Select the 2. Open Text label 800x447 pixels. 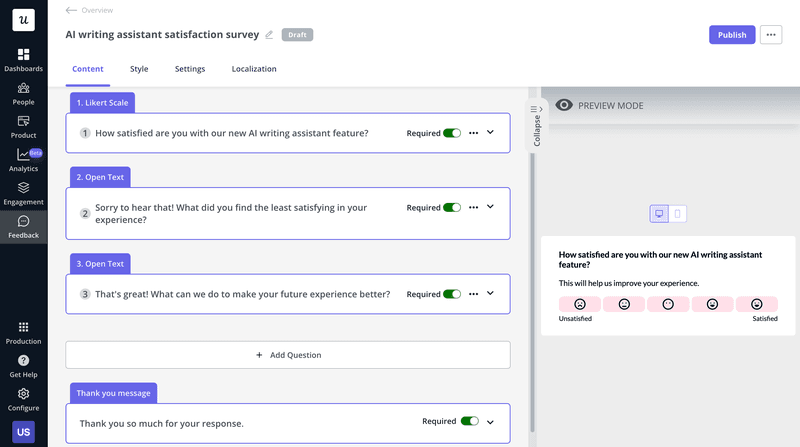[x=100, y=177]
